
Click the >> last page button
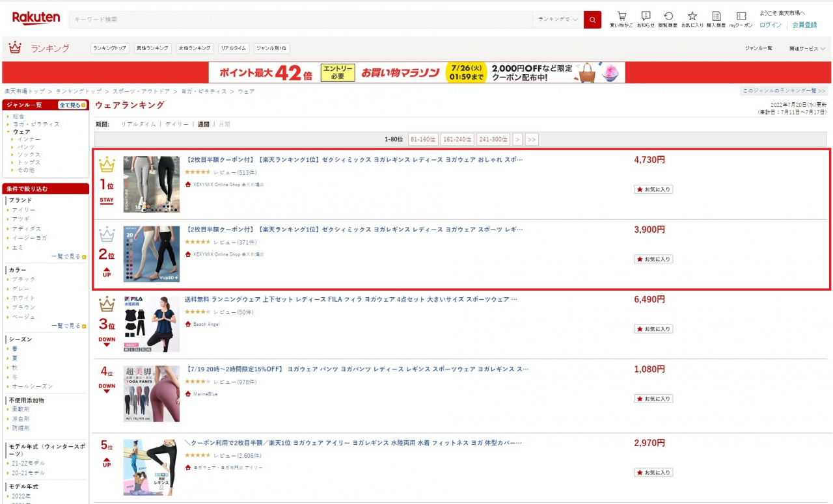532,139
